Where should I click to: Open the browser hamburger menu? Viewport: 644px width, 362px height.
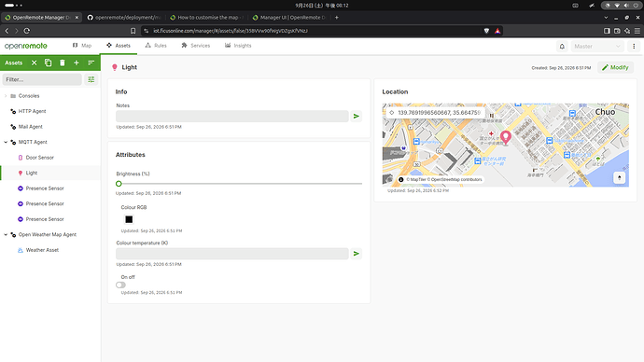pyautogui.click(x=637, y=31)
